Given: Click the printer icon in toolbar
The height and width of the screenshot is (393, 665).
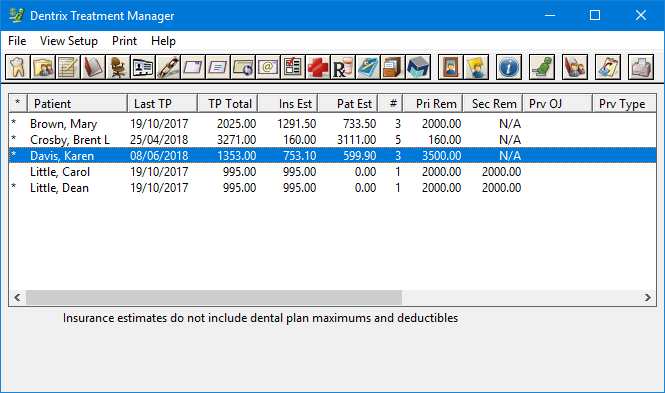Looking at the screenshot, I should (x=641, y=67).
